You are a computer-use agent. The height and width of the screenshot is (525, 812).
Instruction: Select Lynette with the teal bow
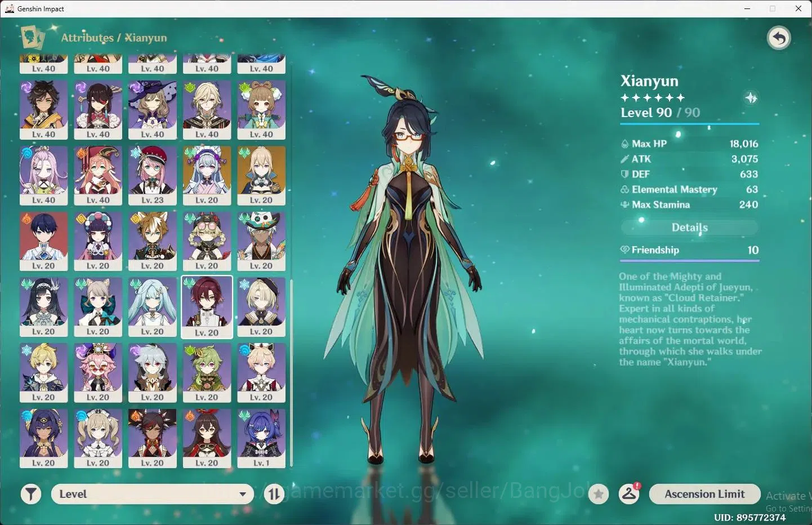tap(98, 308)
